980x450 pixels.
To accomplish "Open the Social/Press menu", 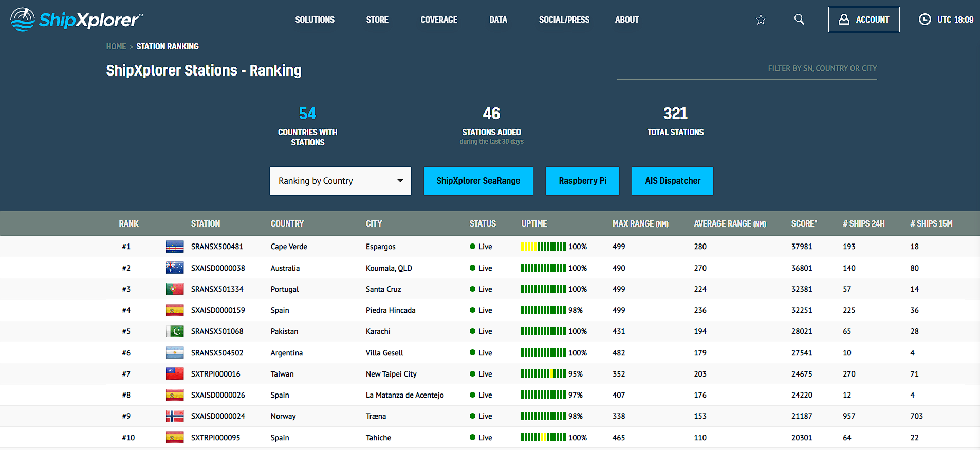I will [564, 20].
